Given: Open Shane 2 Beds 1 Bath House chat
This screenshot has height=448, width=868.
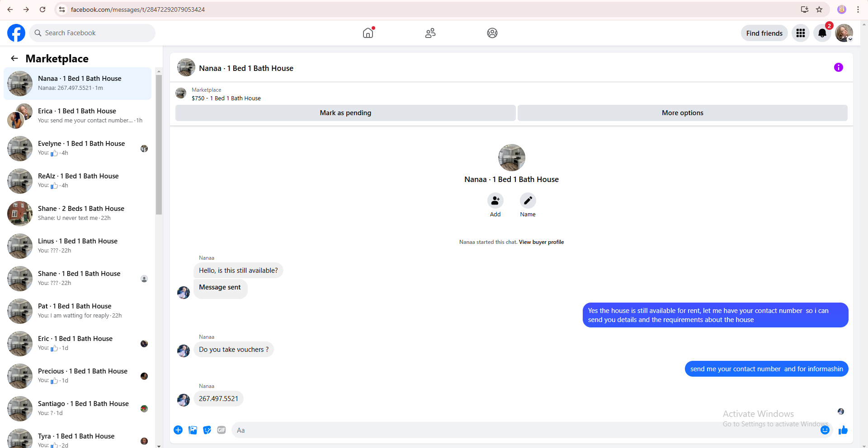Looking at the screenshot, I should coord(77,214).
